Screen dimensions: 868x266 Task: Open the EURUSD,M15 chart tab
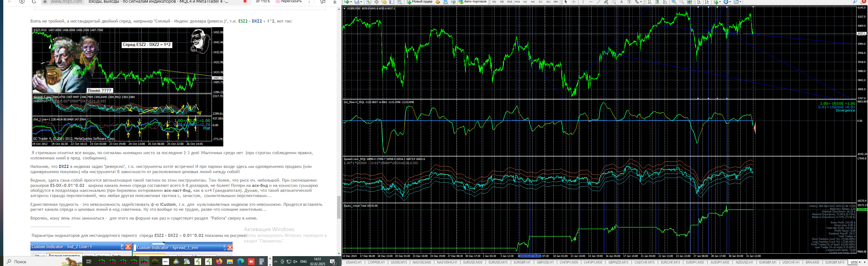[498, 262]
